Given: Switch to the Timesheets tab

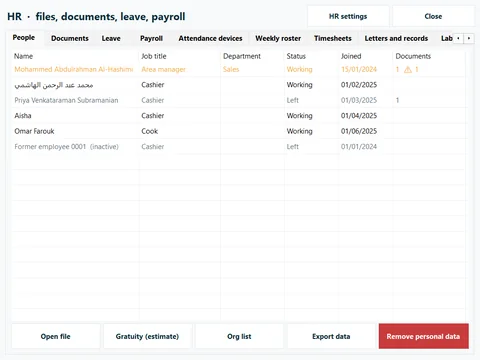Looking at the screenshot, I should [333, 38].
